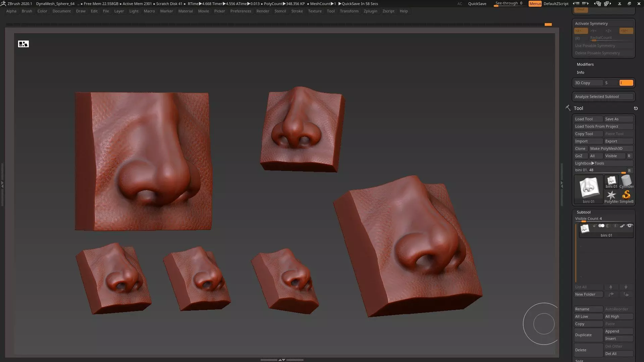Toggle X axis symmetry >X<

(581, 31)
